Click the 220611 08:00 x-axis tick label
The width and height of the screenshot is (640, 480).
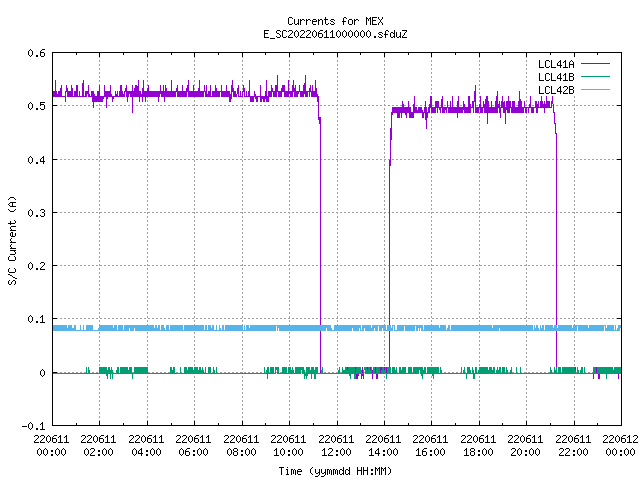click(x=241, y=446)
